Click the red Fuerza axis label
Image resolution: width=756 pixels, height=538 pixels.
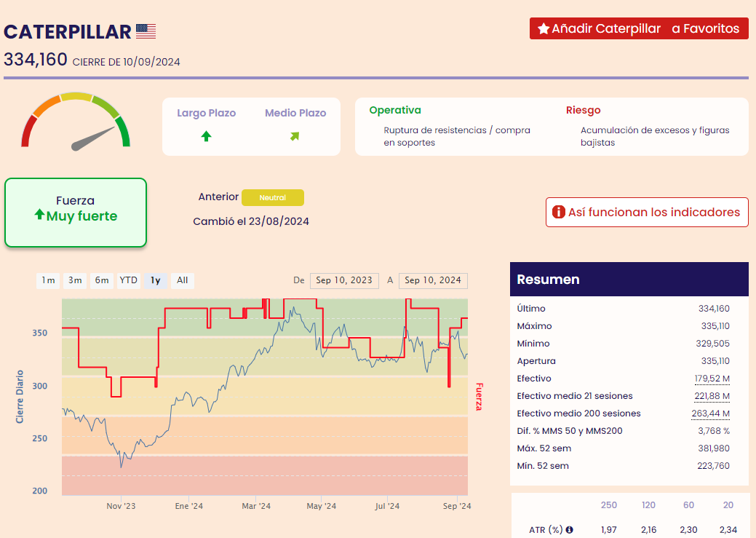pyautogui.click(x=479, y=397)
